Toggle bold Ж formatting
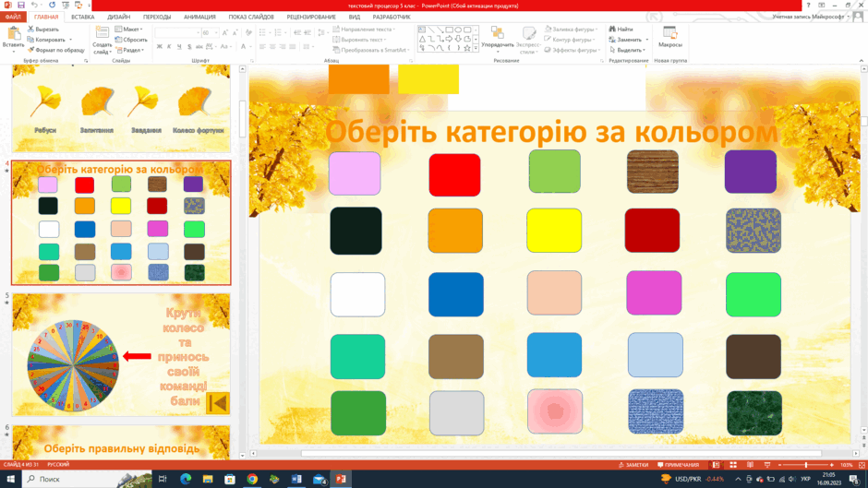The width and height of the screenshot is (868, 488). point(160,46)
